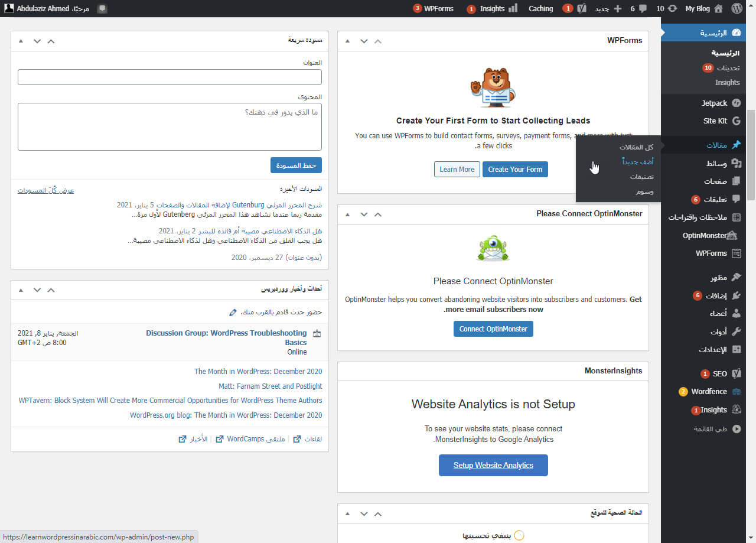Toggle the Quick Draft (مسودة سريعة) widget panel

point(21,41)
